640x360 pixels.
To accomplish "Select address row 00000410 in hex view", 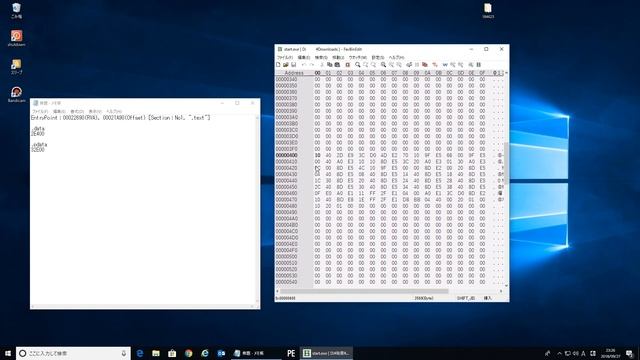I will [x=286, y=162].
